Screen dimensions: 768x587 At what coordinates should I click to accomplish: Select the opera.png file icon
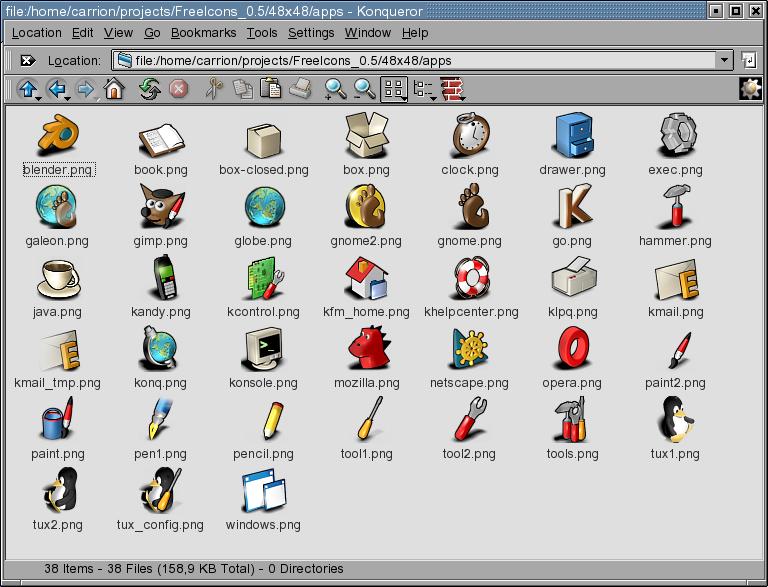573,348
